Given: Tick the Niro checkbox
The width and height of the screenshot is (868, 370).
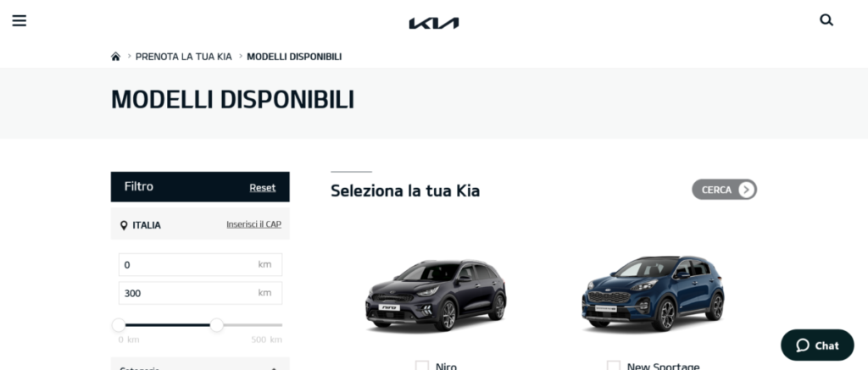Looking at the screenshot, I should click(x=422, y=366).
